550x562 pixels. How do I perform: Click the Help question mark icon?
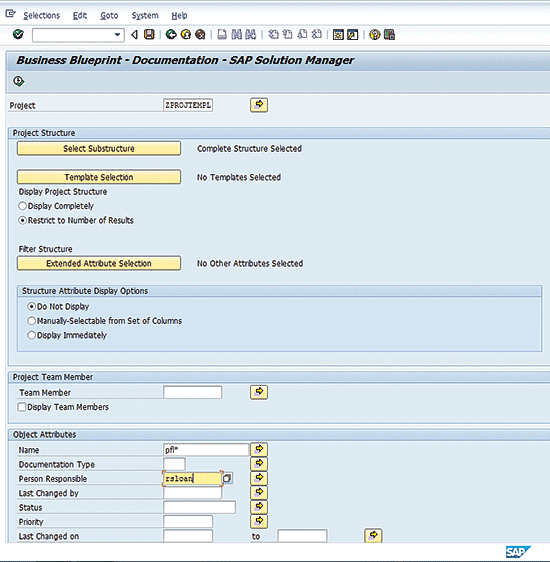coord(374,34)
